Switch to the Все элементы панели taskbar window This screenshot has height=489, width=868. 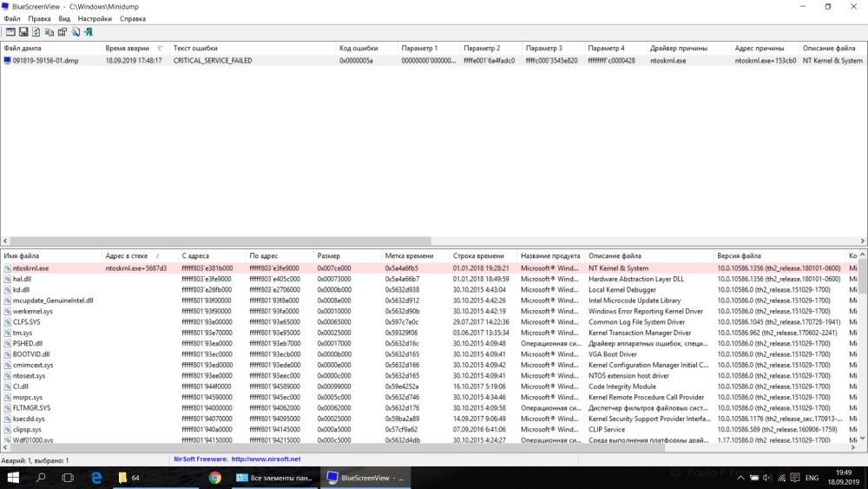[x=274, y=478]
